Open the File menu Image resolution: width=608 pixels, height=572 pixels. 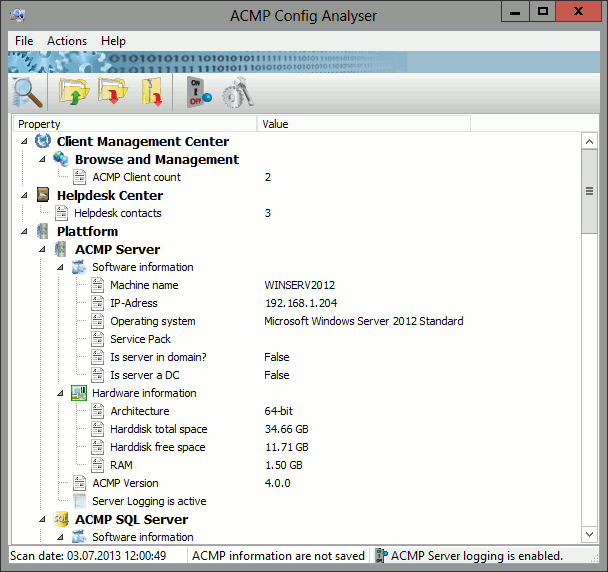pyautogui.click(x=24, y=41)
